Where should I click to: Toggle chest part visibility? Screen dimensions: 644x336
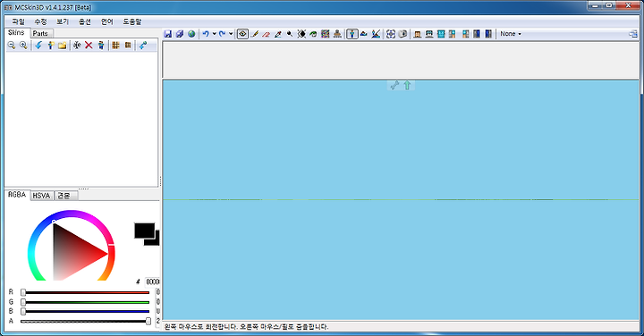coord(441,34)
